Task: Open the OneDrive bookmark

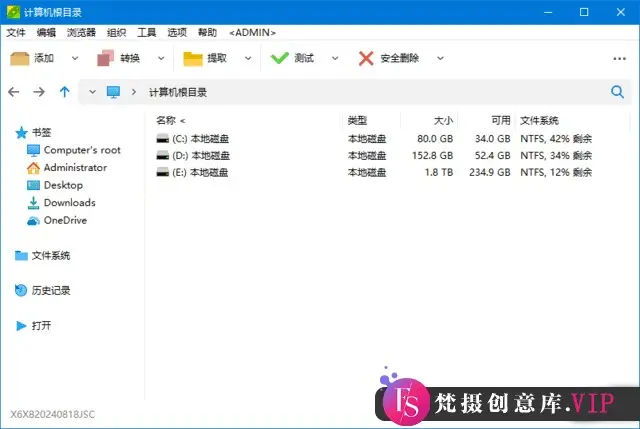Action: click(57, 220)
